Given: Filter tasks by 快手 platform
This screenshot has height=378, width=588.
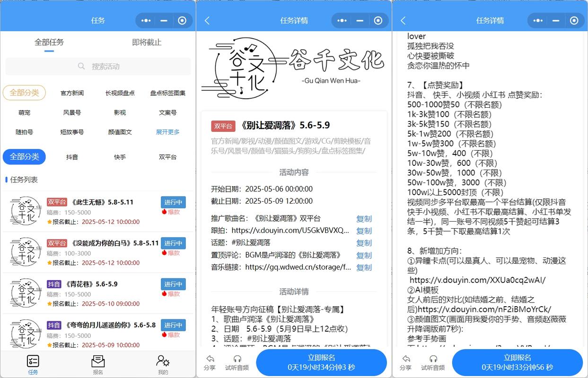Looking at the screenshot, I should coord(120,157).
